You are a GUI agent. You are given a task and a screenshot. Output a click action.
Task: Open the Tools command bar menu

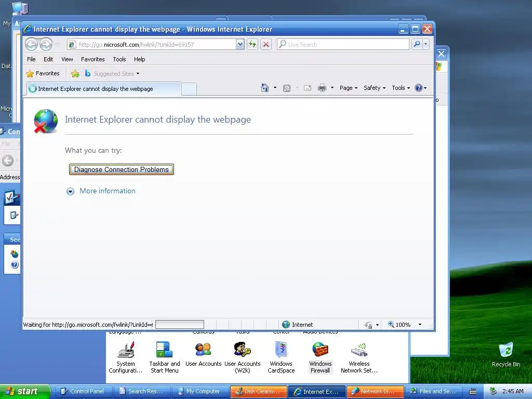[401, 88]
